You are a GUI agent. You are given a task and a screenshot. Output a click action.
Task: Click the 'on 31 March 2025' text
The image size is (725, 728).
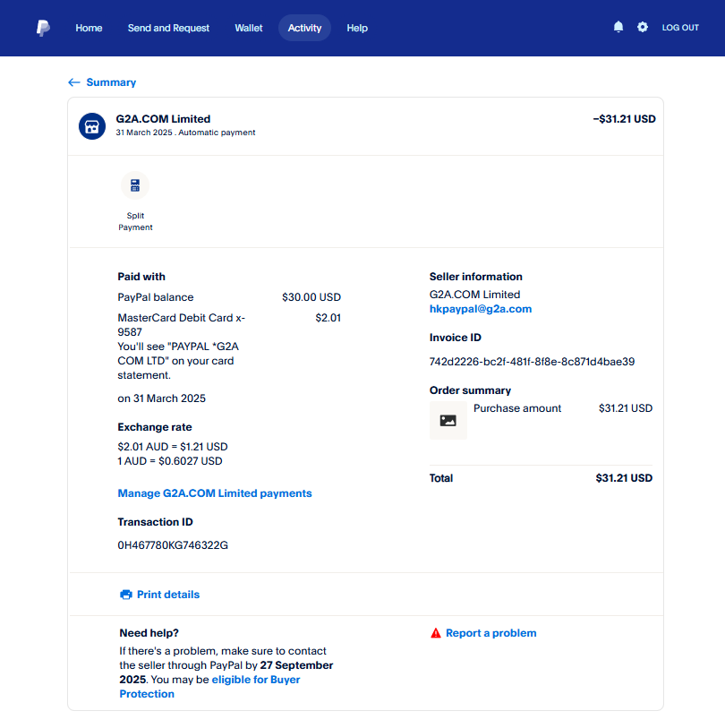click(161, 398)
